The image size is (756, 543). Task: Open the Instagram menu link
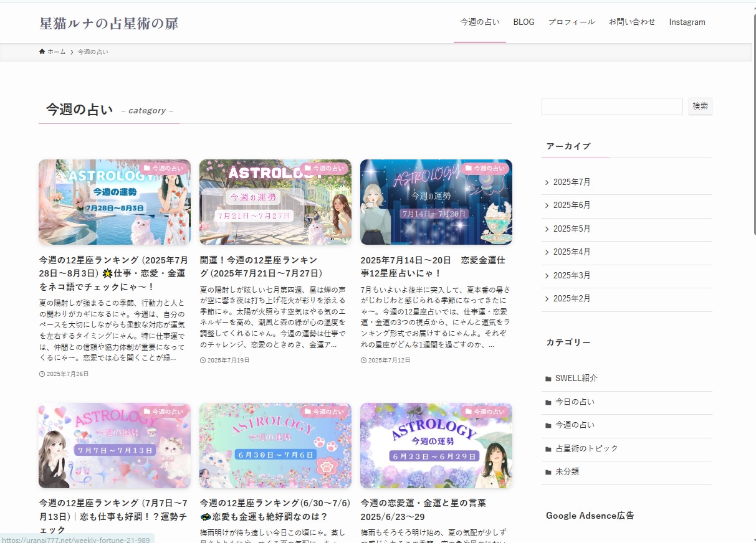pos(687,22)
